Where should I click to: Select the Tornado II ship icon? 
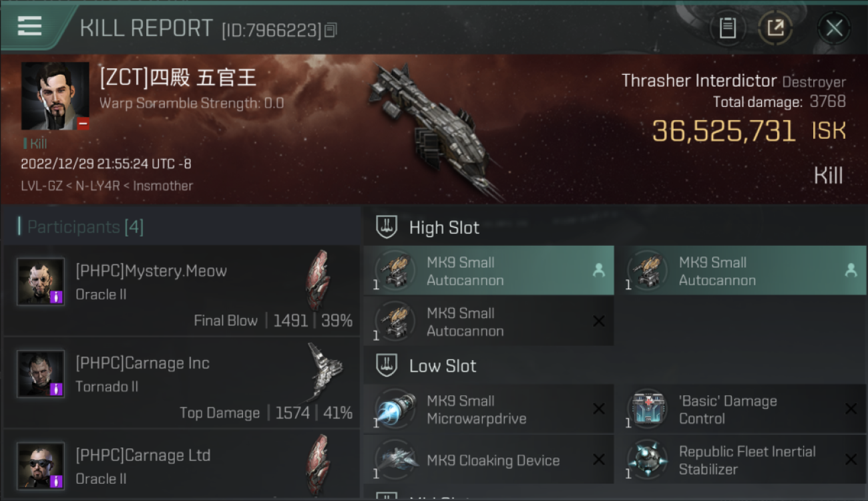[326, 372]
